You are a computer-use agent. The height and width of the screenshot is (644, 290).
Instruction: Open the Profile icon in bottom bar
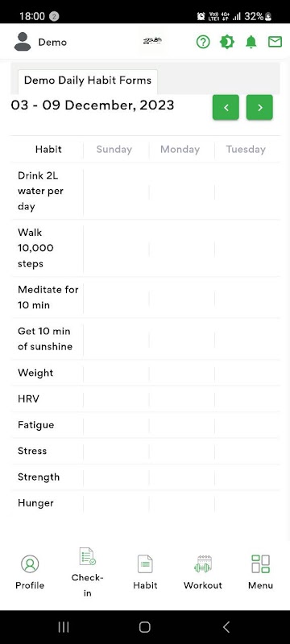point(30,564)
